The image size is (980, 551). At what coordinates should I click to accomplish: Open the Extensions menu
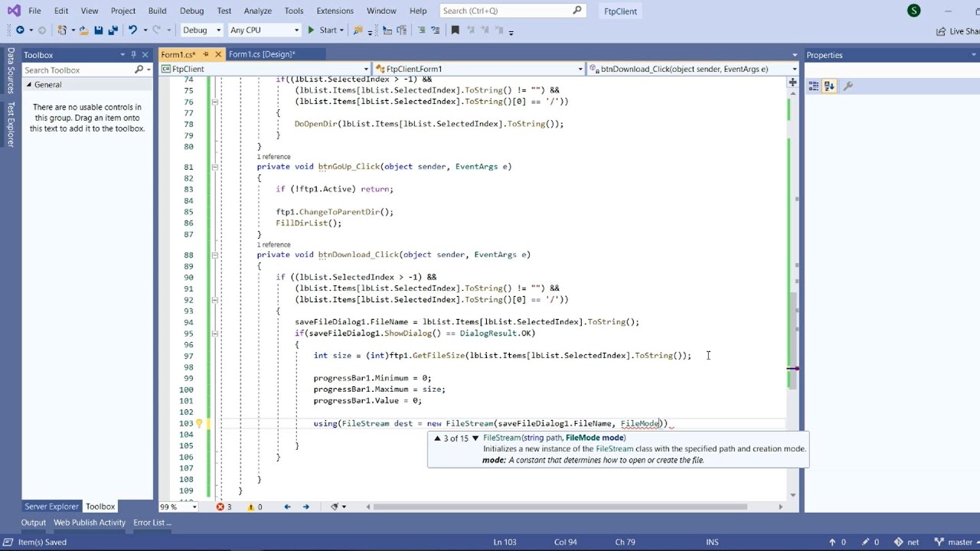coord(335,11)
